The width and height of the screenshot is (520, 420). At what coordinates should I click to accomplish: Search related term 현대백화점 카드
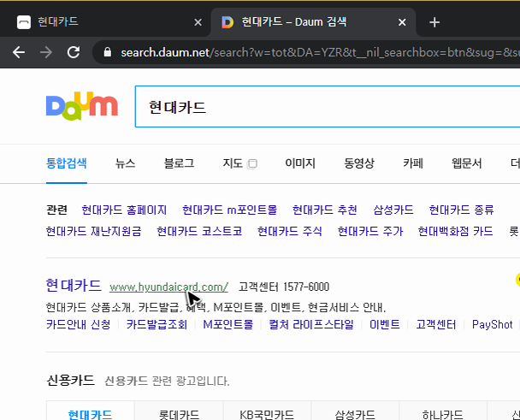455,231
